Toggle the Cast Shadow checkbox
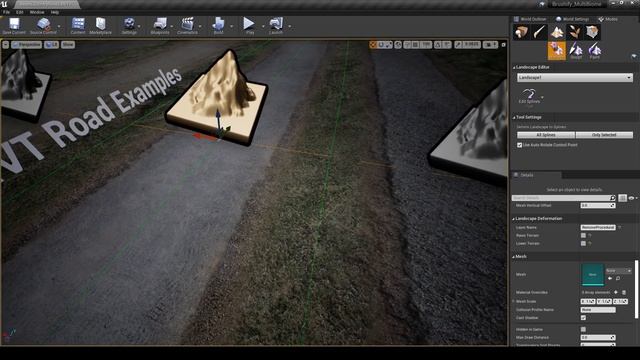This screenshot has width=640, height=360. 583,318
